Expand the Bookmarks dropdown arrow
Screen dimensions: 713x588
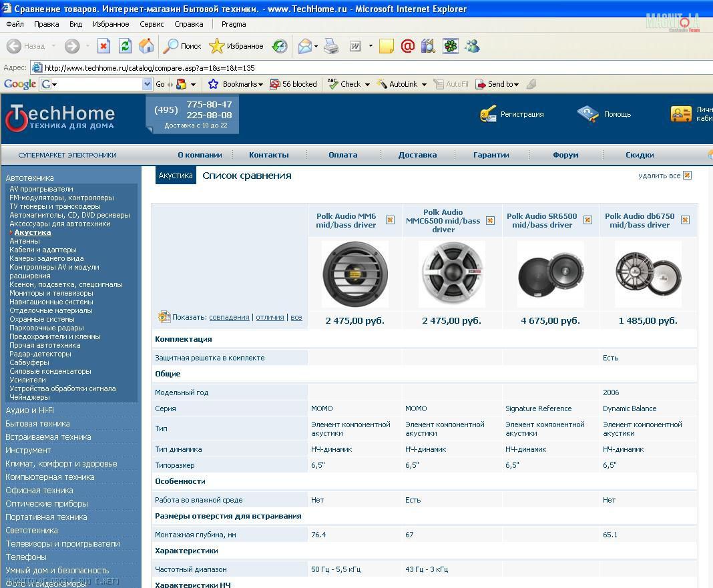point(260,85)
